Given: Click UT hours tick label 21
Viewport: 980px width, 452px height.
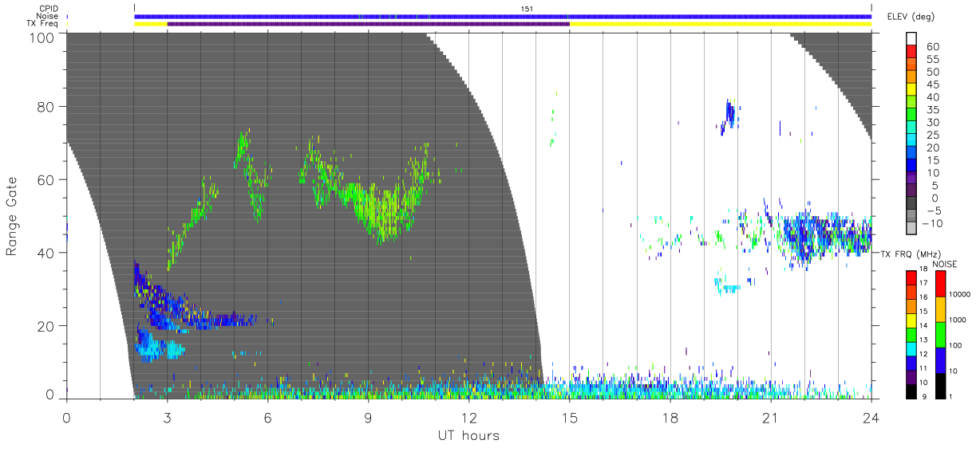Looking at the screenshot, I should [x=770, y=417].
